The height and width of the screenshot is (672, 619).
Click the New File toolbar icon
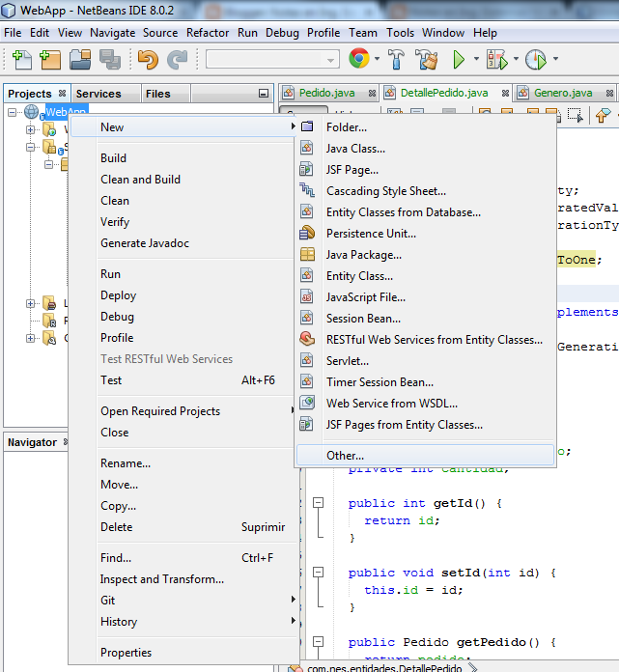[22, 59]
